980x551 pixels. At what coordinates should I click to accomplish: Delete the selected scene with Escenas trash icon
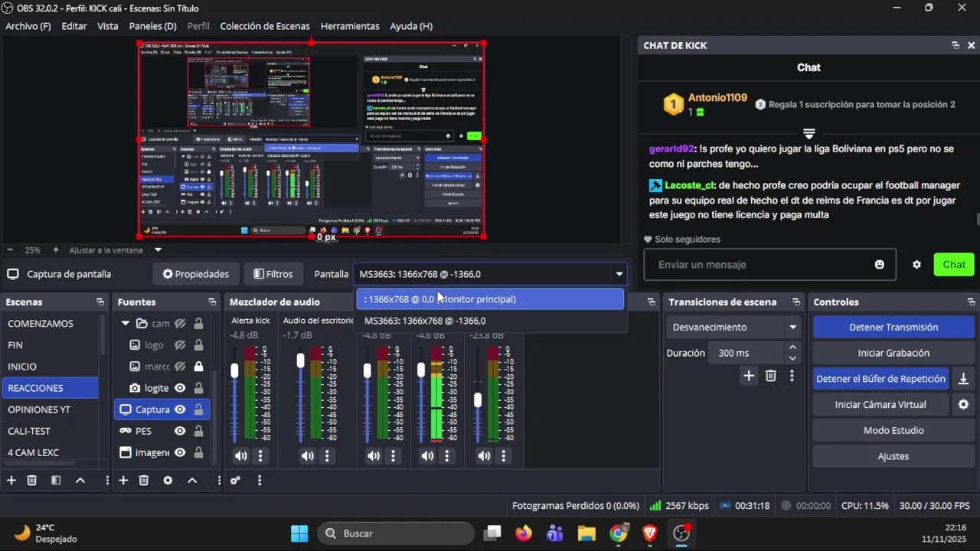click(32, 481)
